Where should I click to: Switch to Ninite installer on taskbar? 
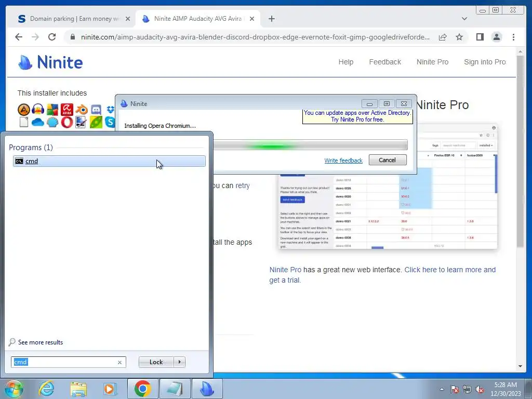[x=207, y=389]
